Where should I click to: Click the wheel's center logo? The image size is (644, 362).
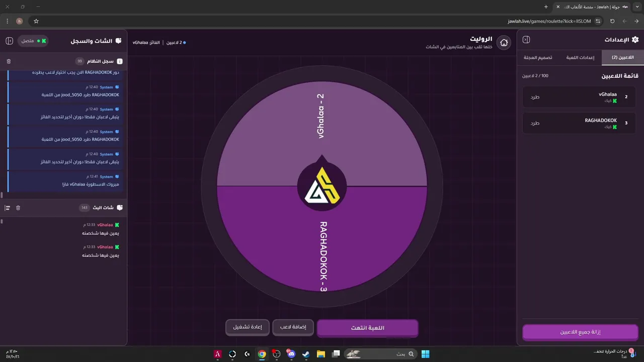322,186
